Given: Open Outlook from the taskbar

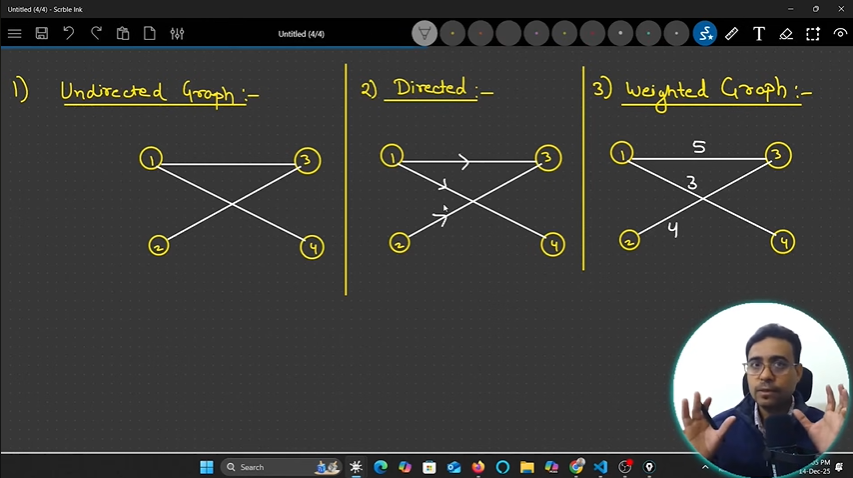Looking at the screenshot, I should 454,467.
